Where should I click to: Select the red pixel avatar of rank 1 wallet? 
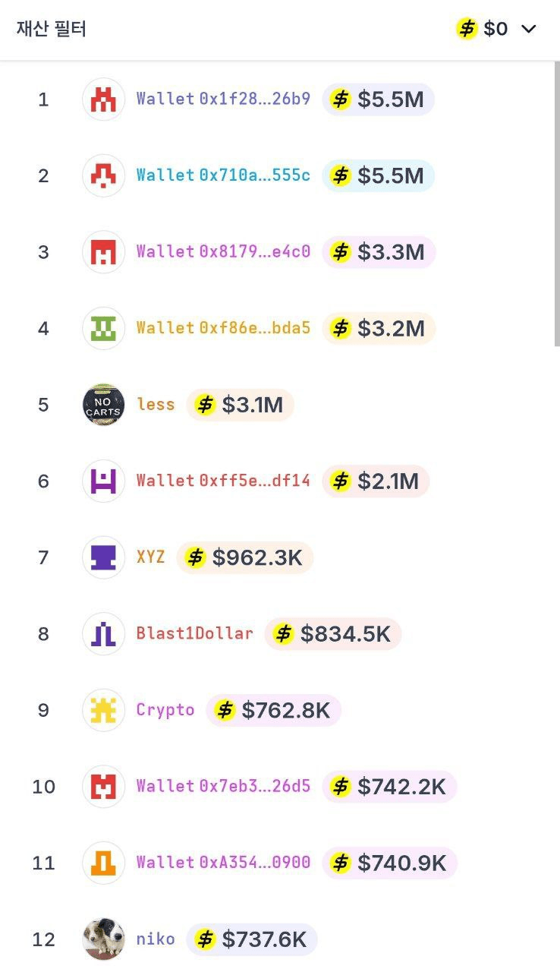pyautogui.click(x=103, y=99)
